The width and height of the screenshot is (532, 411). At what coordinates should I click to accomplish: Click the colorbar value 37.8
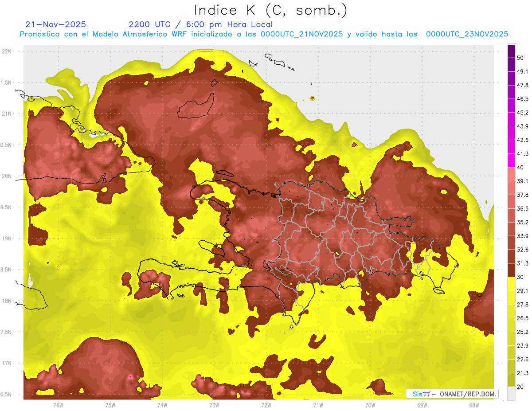click(x=523, y=195)
